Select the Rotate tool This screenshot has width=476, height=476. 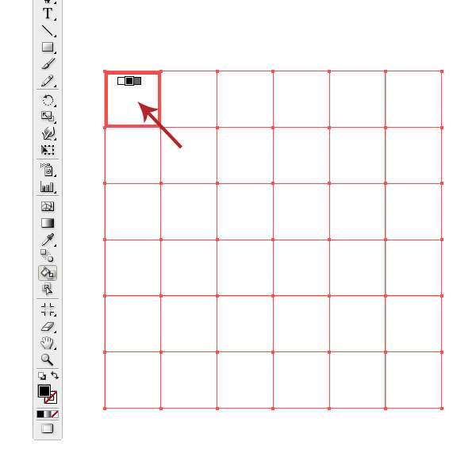pos(48,100)
